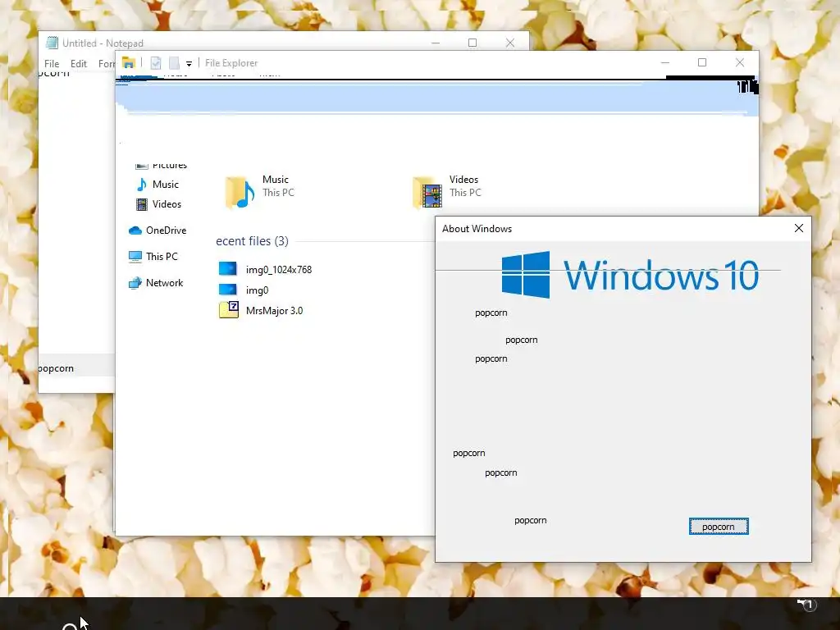Click the Network icon in navigation pane
This screenshot has height=630, width=840.
pyautogui.click(x=135, y=283)
